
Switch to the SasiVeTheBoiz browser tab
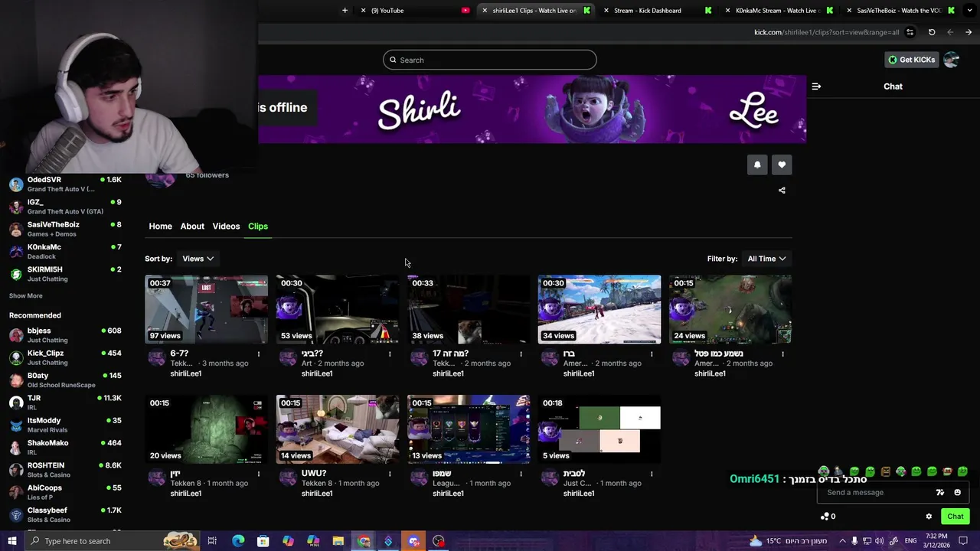[898, 11]
